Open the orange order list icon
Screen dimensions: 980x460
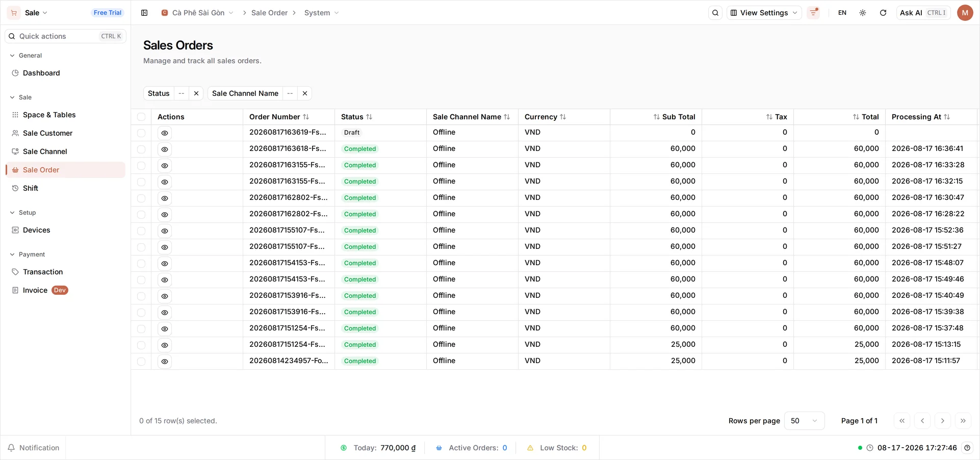814,13
